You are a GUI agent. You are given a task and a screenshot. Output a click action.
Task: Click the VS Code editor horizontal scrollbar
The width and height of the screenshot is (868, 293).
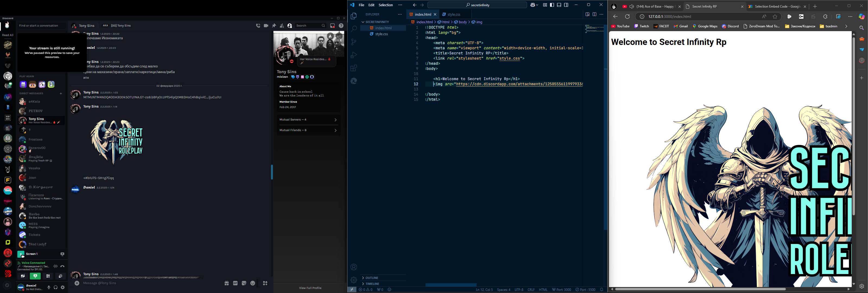(x=451, y=285)
